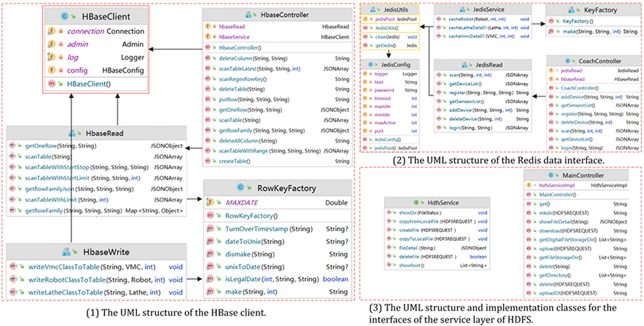Click the field icon beside log Logger
The image size is (644, 326).
click(52, 57)
